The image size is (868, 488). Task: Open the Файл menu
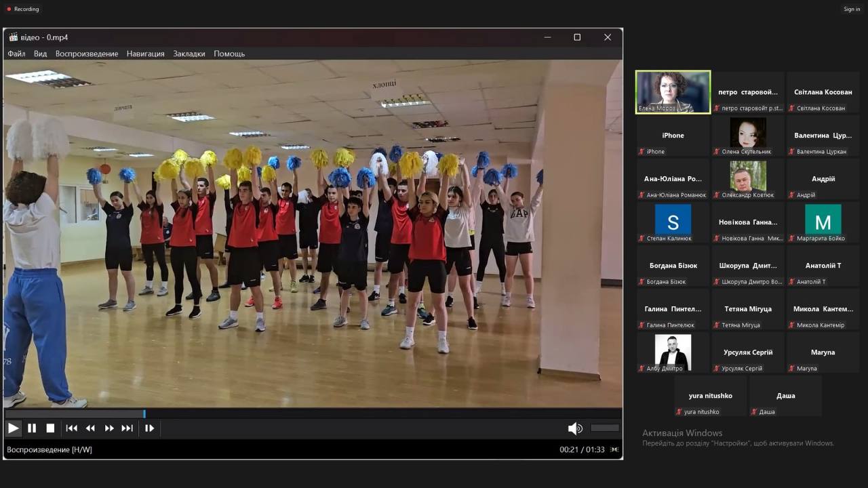[16, 54]
